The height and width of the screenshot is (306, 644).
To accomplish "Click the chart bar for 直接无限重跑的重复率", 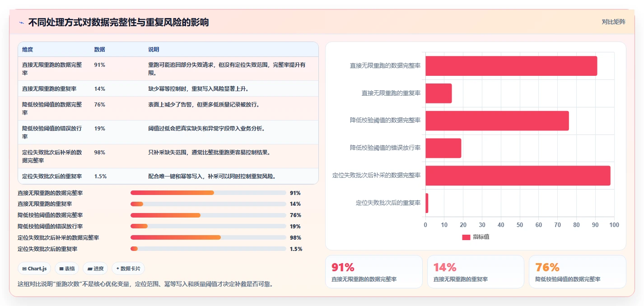I will [x=439, y=93].
